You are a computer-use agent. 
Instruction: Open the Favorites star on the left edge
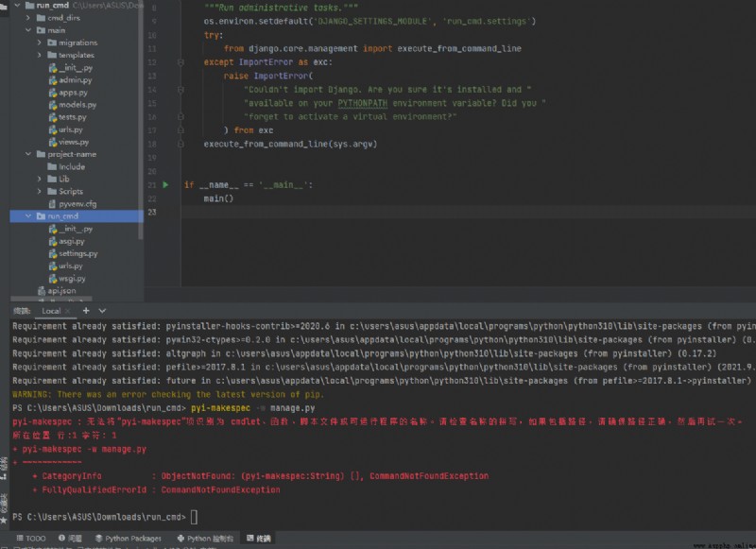4,520
